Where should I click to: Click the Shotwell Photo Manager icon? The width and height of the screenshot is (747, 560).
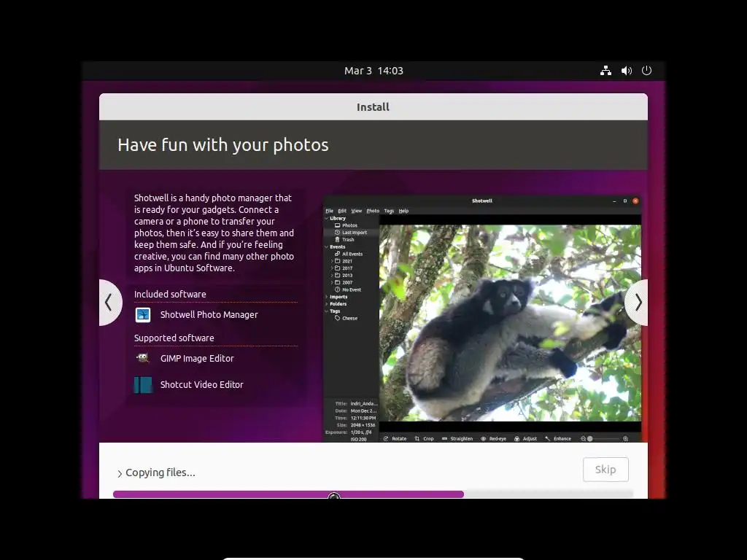click(143, 315)
